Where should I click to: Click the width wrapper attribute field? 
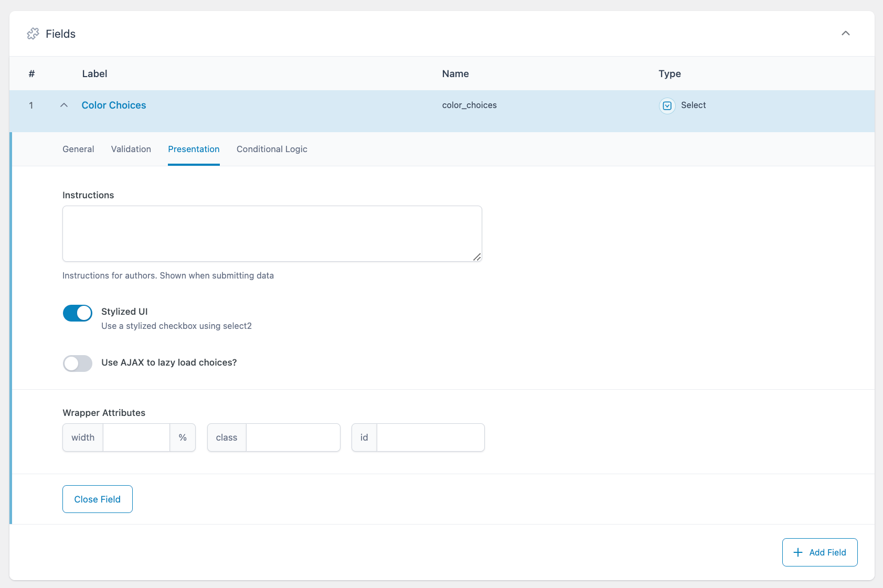coord(136,437)
